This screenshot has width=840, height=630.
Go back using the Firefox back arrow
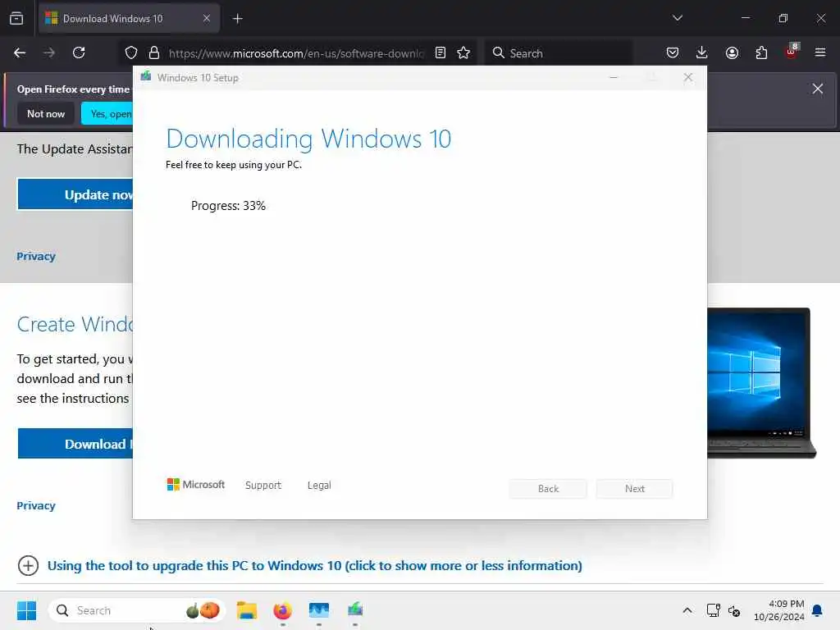(x=20, y=52)
